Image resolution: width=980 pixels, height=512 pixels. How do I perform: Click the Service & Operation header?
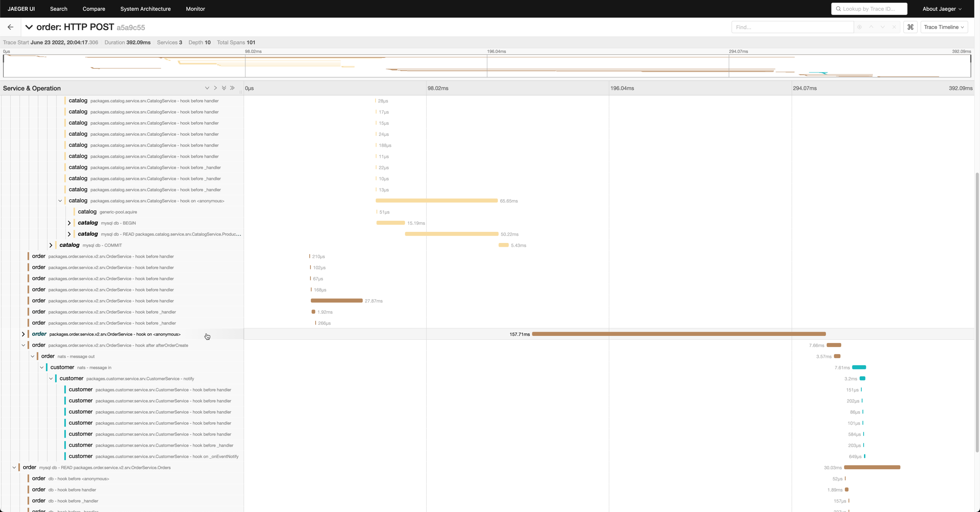[32, 88]
